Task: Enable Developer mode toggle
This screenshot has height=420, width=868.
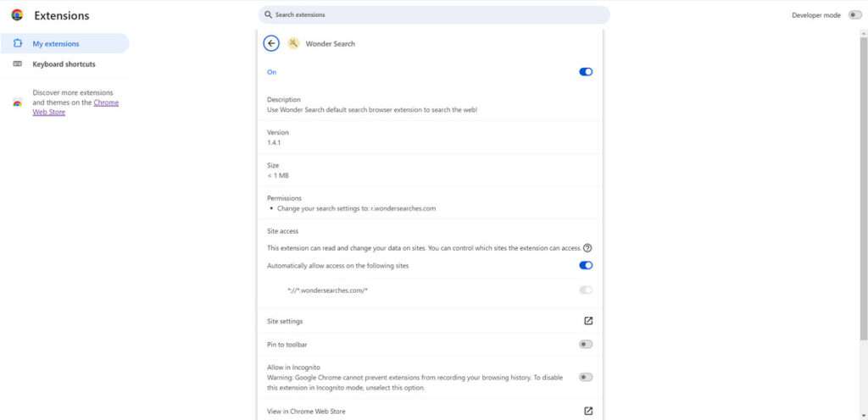Action: click(854, 15)
